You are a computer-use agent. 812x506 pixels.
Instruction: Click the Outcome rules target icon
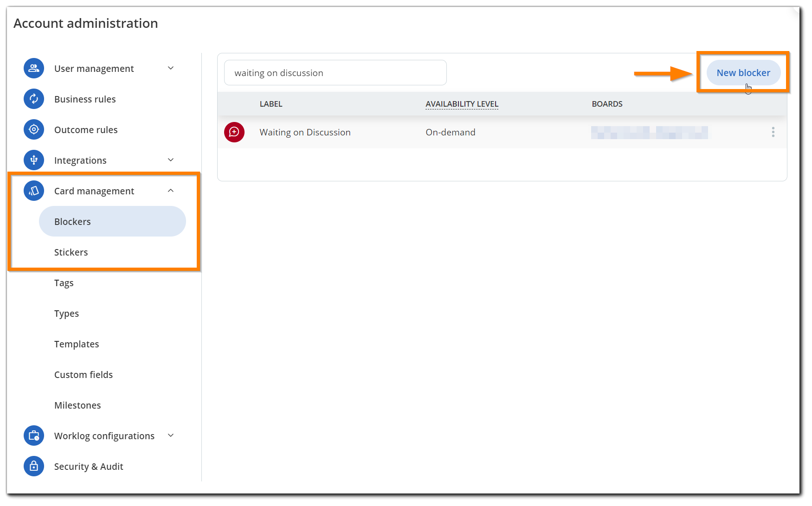pos(34,129)
